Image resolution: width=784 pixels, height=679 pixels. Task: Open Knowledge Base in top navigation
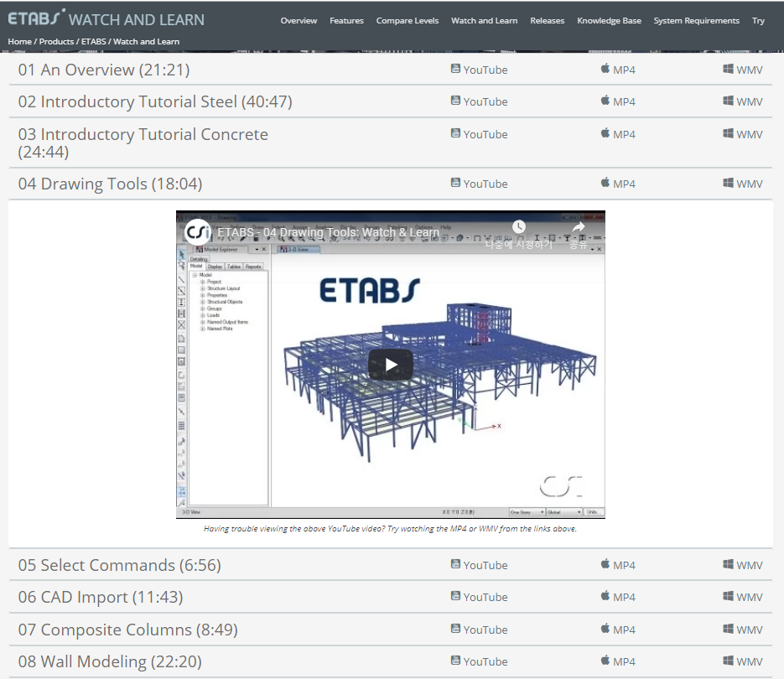pyautogui.click(x=609, y=20)
